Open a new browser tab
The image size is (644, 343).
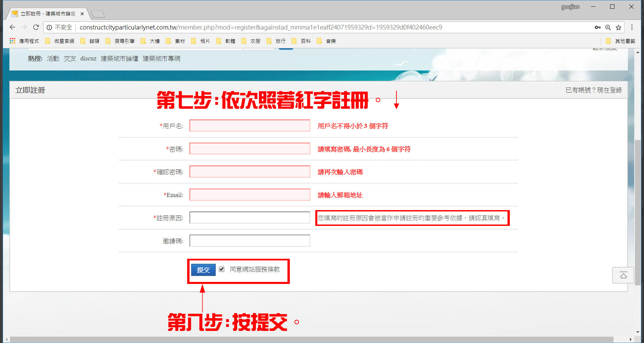click(x=98, y=14)
